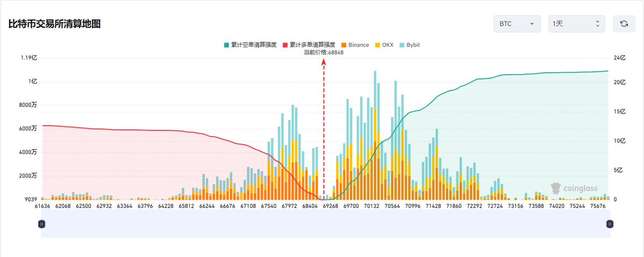Toggle 累计空单清算强度 legend series

pos(250,45)
